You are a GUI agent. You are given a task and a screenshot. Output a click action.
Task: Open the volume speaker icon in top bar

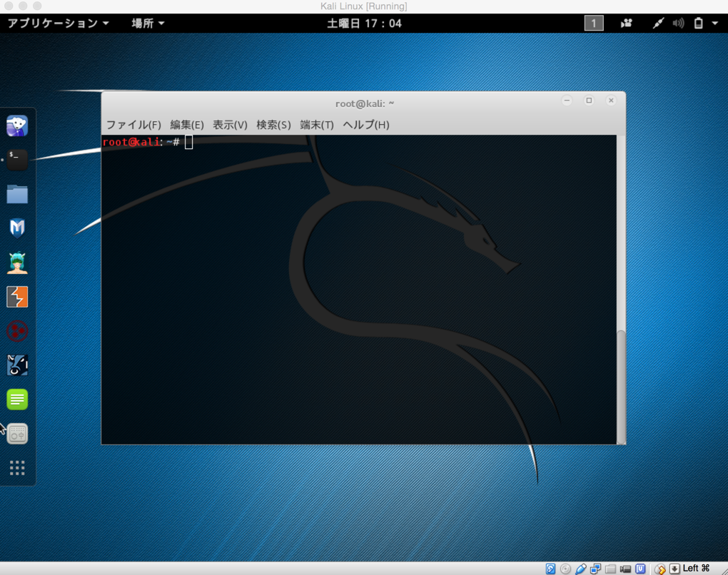(x=678, y=24)
